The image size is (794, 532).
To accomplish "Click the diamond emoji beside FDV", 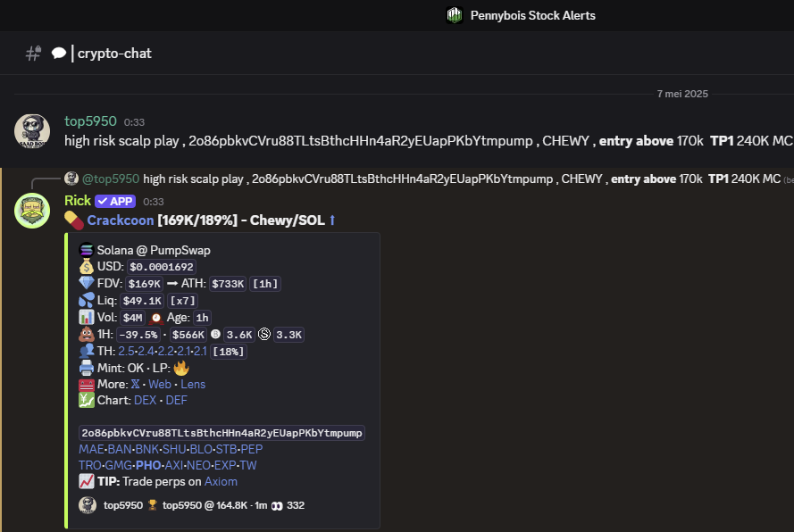I will coord(87,283).
